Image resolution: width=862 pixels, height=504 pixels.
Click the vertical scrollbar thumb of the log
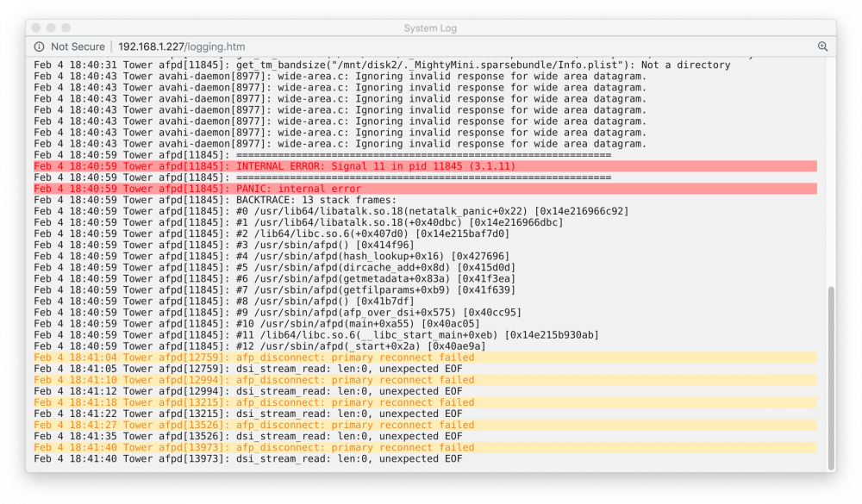(831, 378)
